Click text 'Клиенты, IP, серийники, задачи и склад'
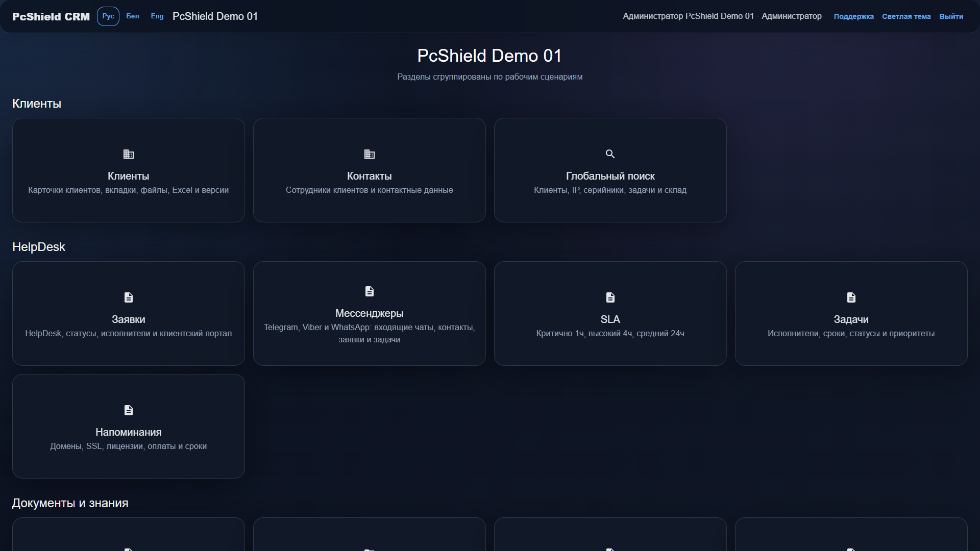The image size is (980, 551). click(610, 190)
